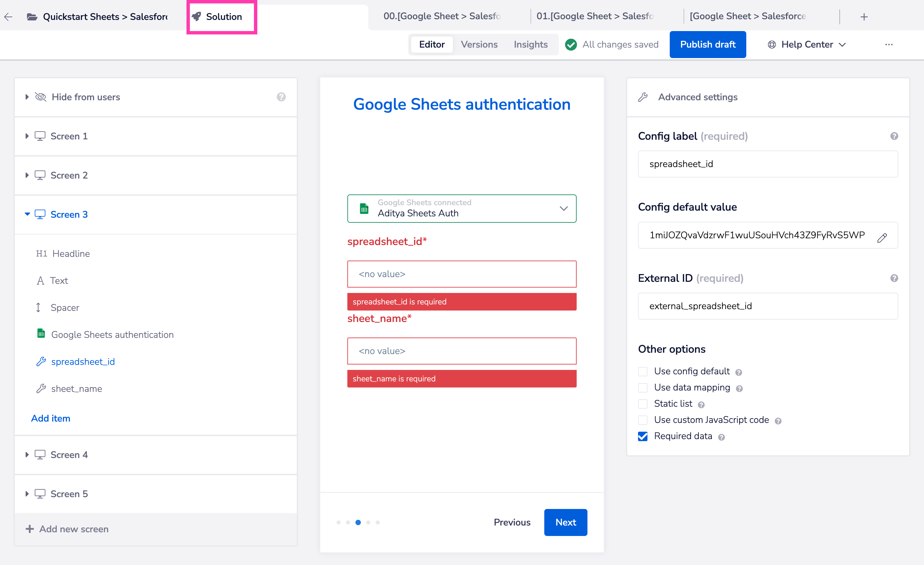
Task: Click pencil icon to edit default value
Action: (882, 238)
